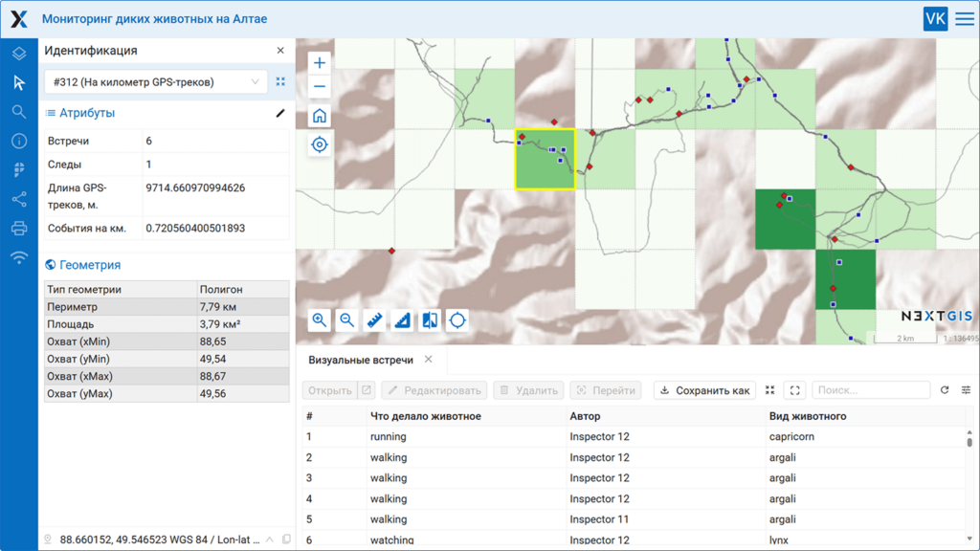The width and height of the screenshot is (980, 551).
Task: Select the ruler distance measurement tool
Action: 374,320
